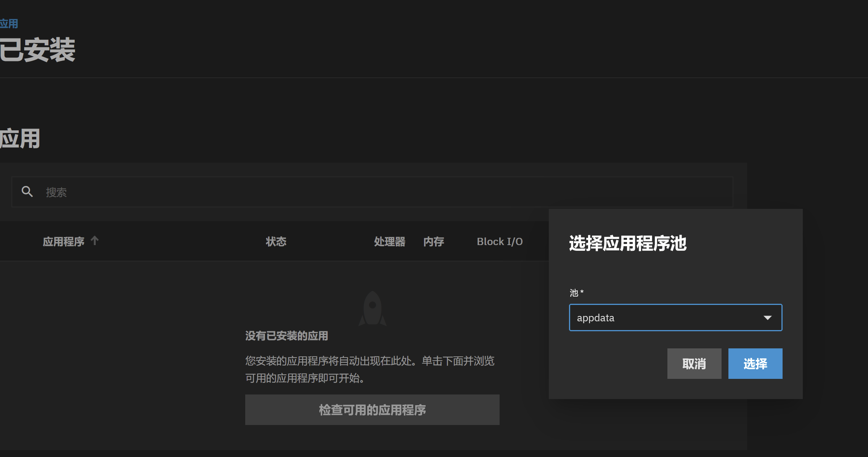Click 检查可用的应用程序 button
868x457 pixels.
(x=372, y=410)
